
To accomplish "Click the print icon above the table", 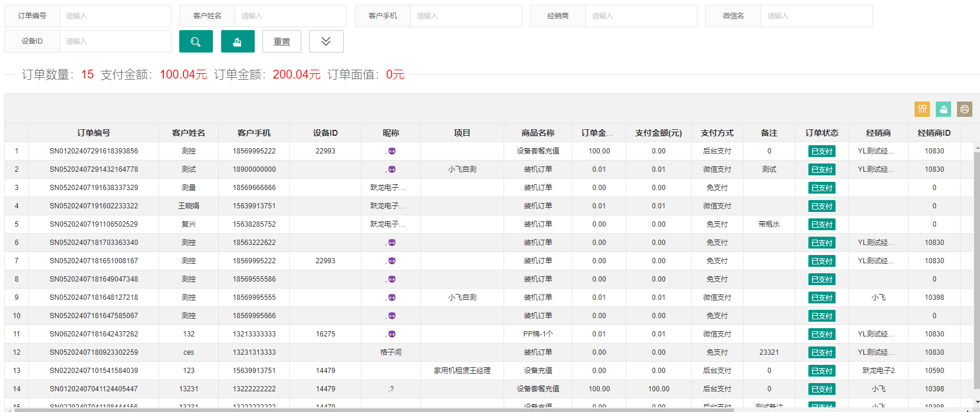I will [x=965, y=109].
